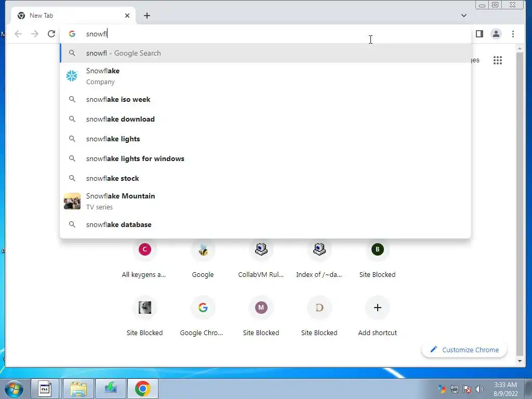Click the volume speaker tray icon
Viewport: 532px width, 399px height.
pyautogui.click(x=480, y=389)
